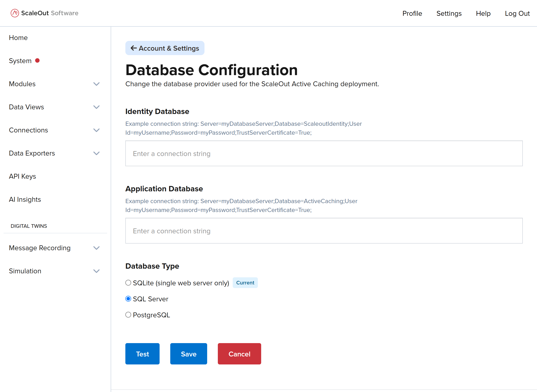Open the Simulation sidebar section
The height and width of the screenshot is (392, 537).
(25, 271)
